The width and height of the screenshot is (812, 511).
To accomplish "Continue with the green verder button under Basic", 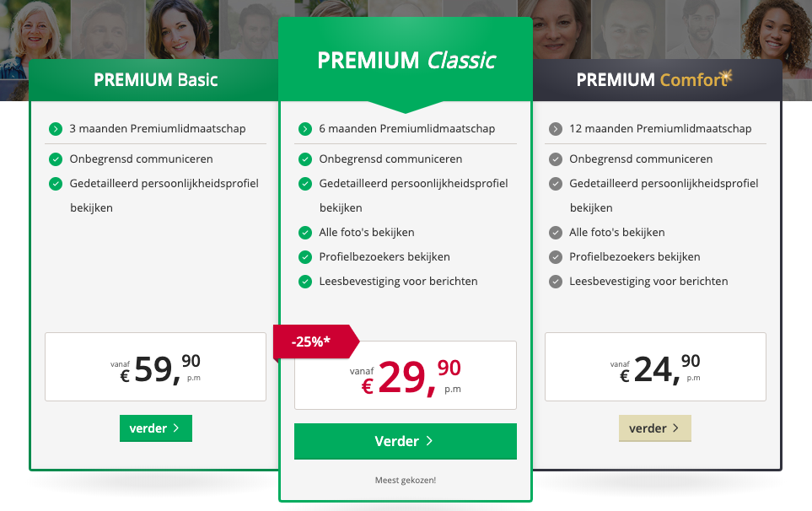I will pos(156,428).
